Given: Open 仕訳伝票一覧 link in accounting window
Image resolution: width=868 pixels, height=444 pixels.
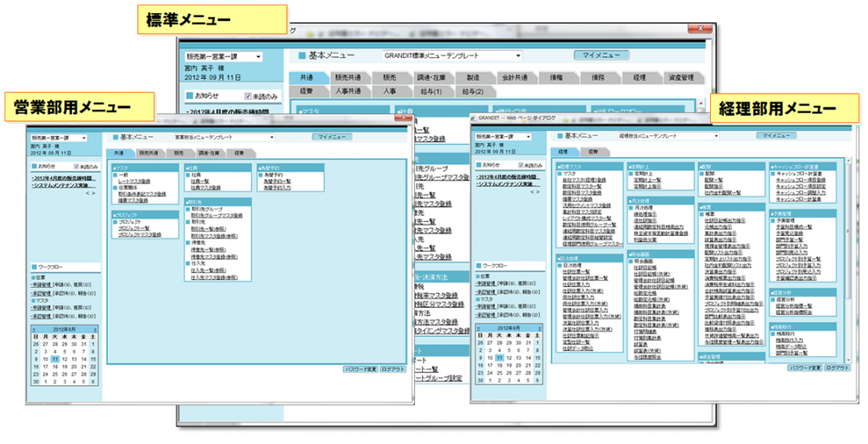Looking at the screenshot, I should 576,272.
